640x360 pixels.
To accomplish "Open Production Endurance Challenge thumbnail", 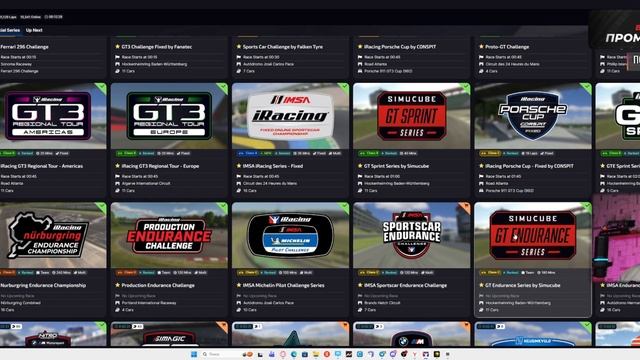I will tap(169, 236).
